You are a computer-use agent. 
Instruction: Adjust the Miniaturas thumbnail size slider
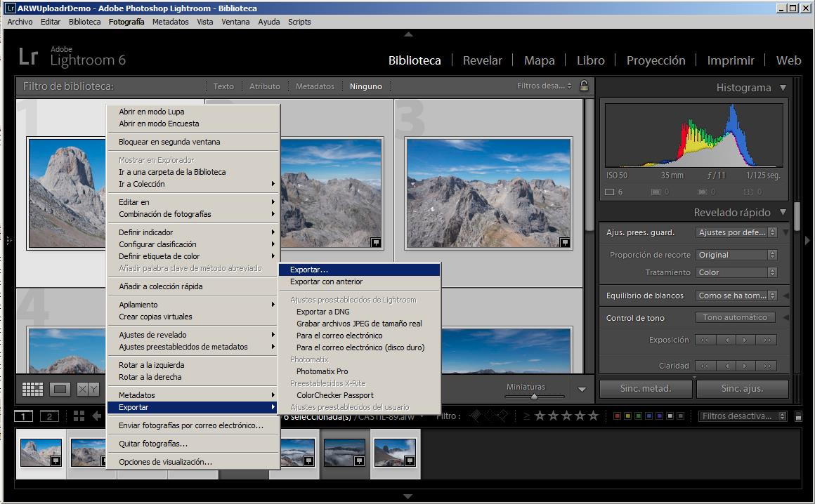click(x=535, y=397)
